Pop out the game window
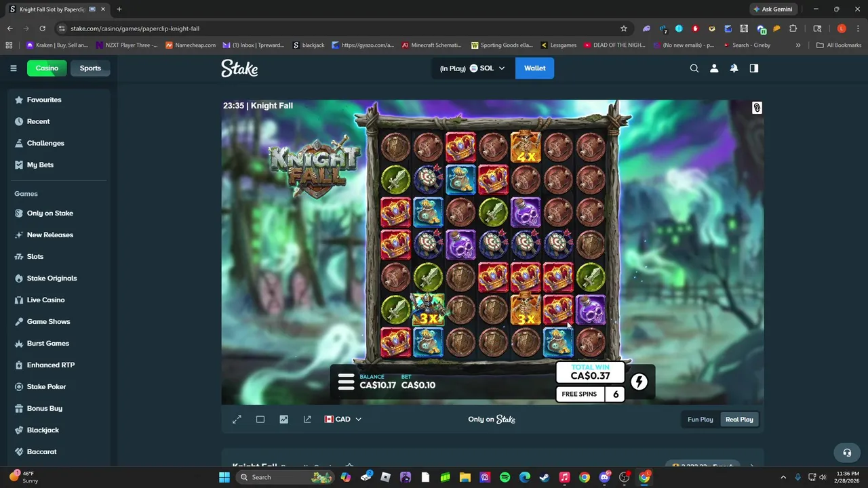The width and height of the screenshot is (868, 488). pos(307,420)
